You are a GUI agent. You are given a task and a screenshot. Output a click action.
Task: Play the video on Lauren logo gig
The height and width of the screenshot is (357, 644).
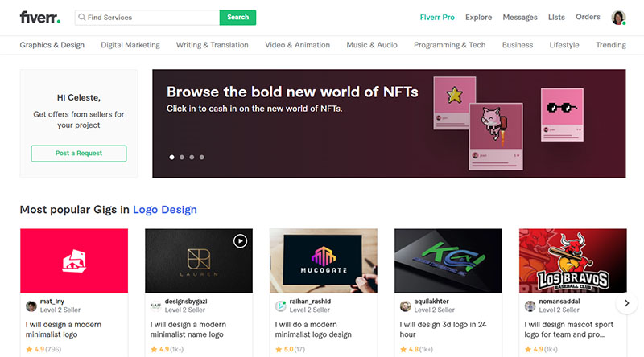240,241
